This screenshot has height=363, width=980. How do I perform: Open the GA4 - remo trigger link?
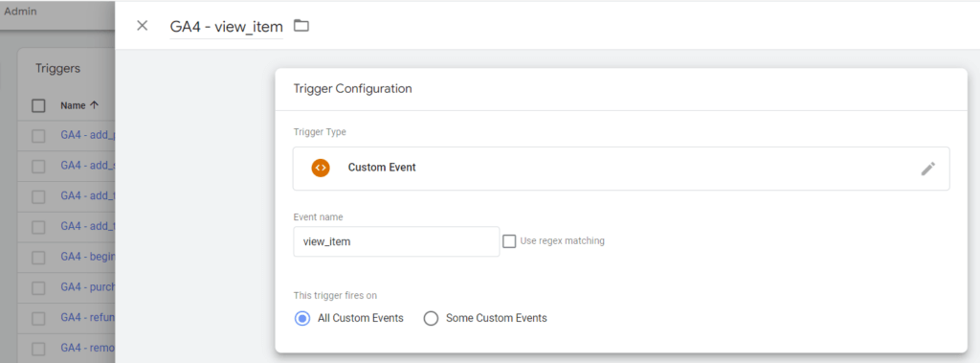click(x=87, y=348)
